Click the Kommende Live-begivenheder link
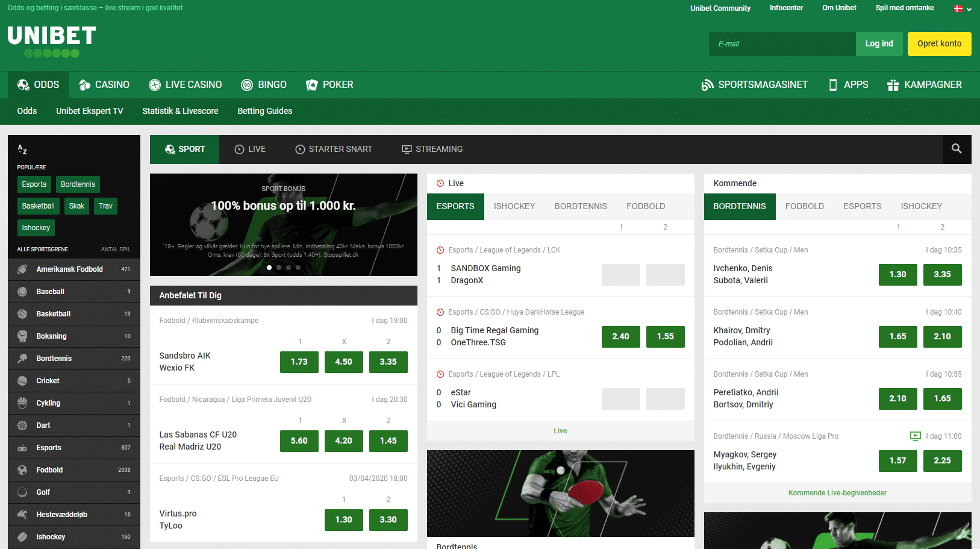 click(x=837, y=493)
